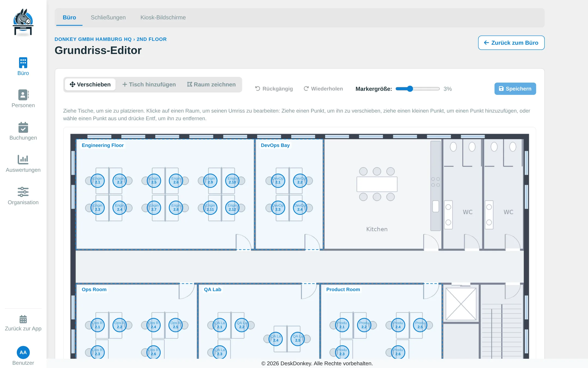Select the Tisch hinzufügen tool
The image size is (588, 368).
point(149,85)
